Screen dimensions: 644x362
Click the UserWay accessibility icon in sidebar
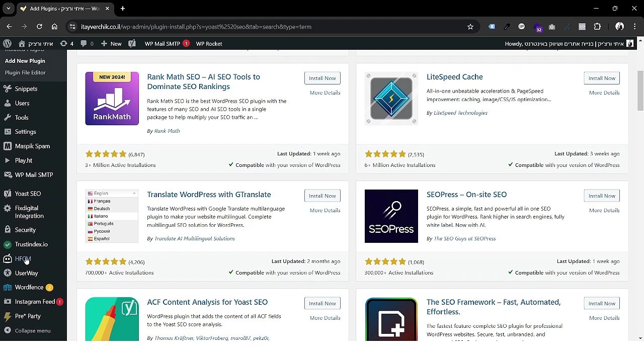[7, 273]
